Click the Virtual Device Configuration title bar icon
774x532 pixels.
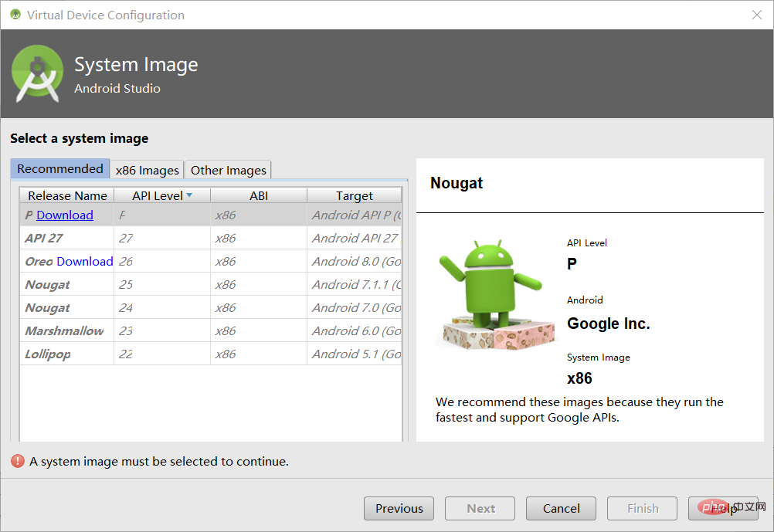[15, 15]
